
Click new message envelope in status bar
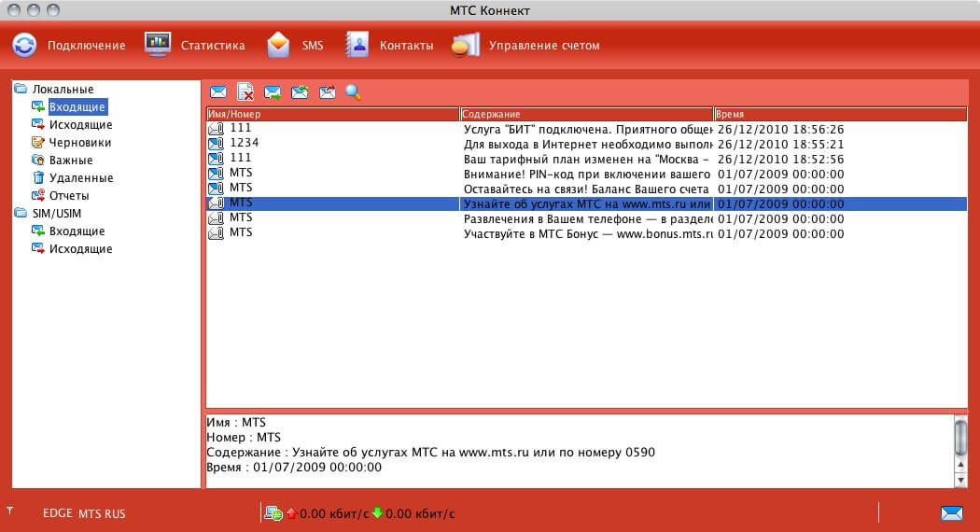952,513
